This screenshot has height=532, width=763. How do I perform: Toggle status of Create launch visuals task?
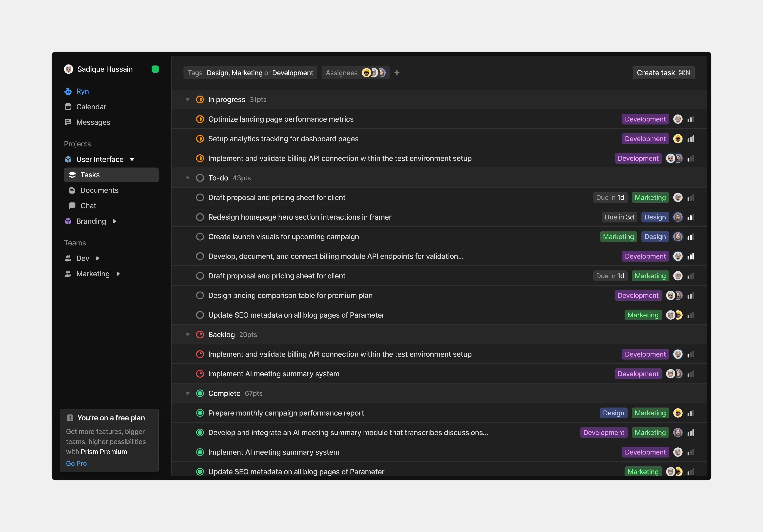click(x=200, y=237)
